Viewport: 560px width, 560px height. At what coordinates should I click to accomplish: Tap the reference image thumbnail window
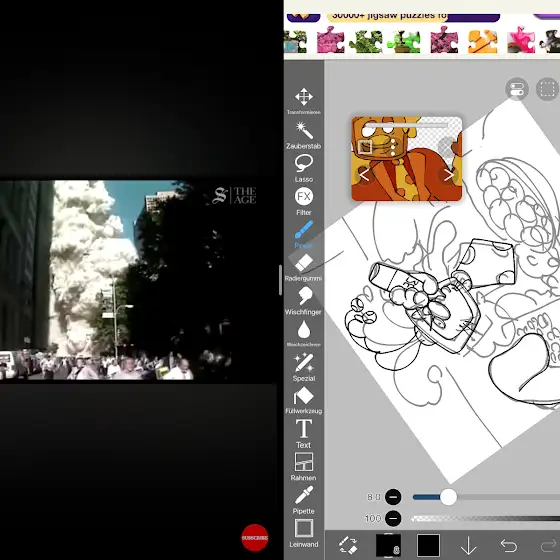pos(406,159)
